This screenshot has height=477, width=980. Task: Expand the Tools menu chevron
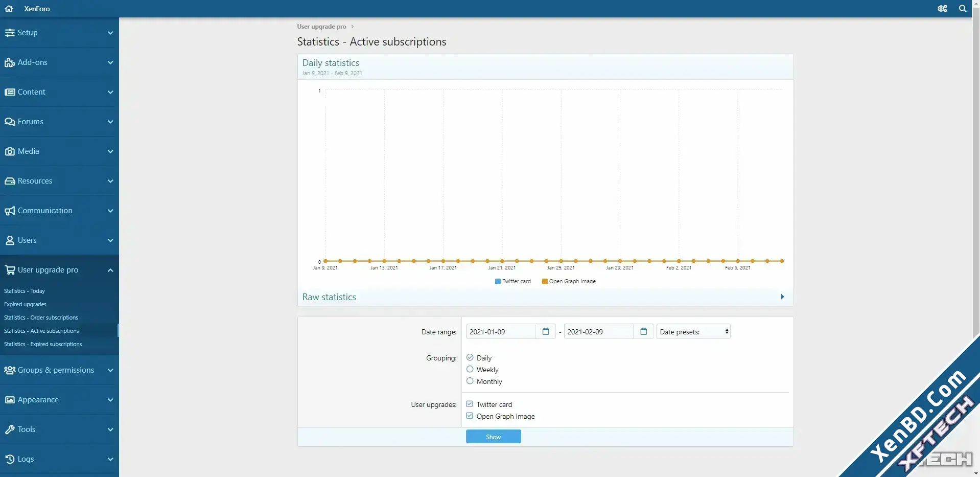[x=110, y=429]
